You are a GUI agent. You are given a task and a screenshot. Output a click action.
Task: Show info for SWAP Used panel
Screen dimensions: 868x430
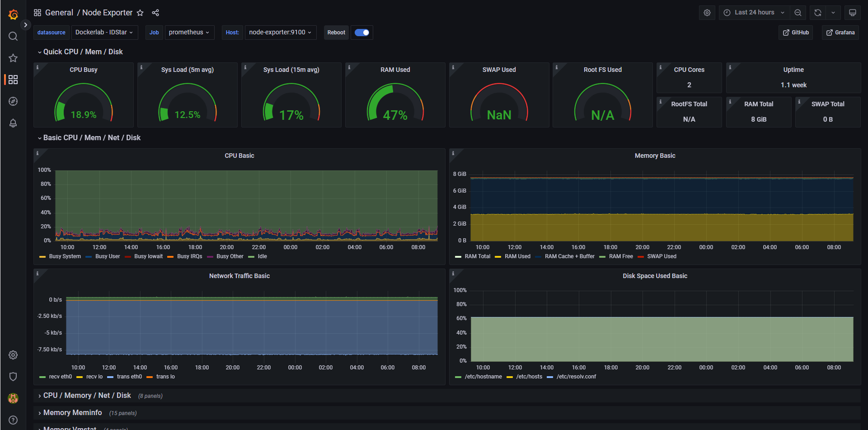[453, 67]
